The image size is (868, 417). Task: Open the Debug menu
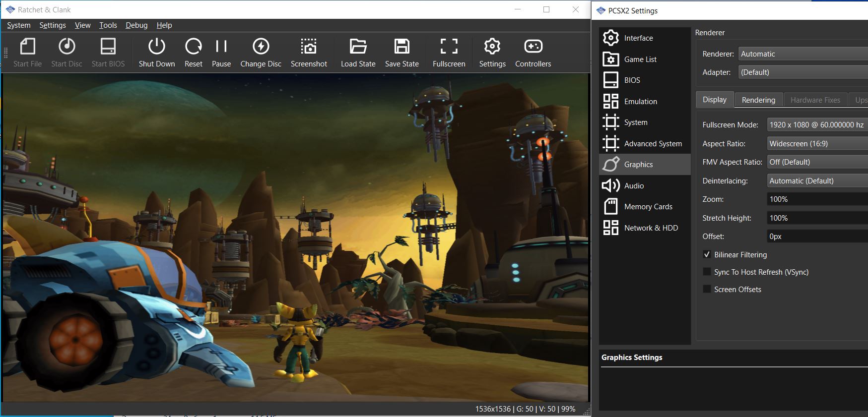pyautogui.click(x=136, y=25)
